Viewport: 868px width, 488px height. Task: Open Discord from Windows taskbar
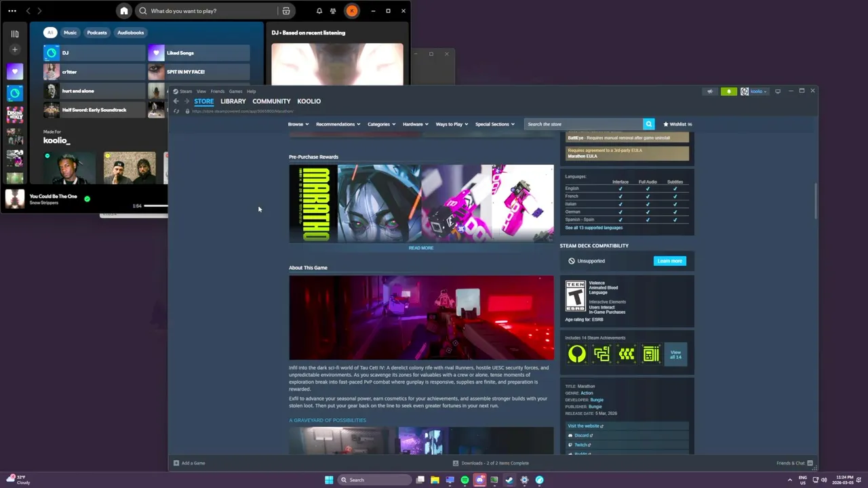[x=479, y=480]
